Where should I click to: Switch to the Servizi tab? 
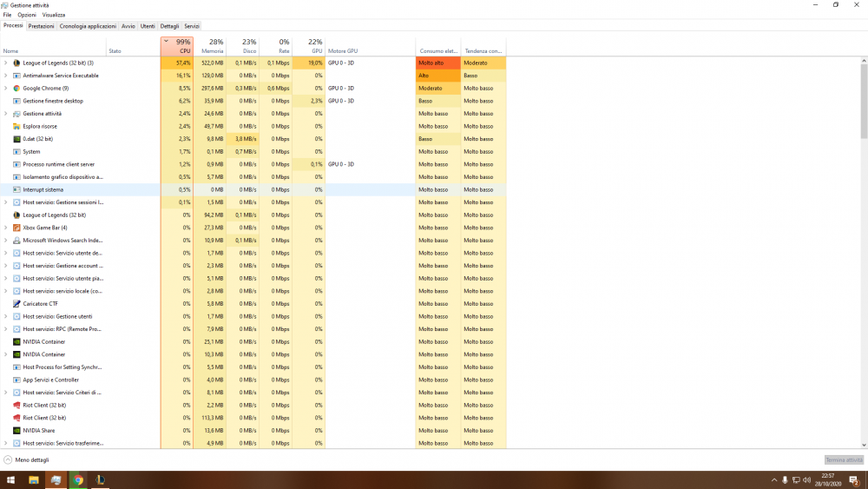tap(192, 26)
